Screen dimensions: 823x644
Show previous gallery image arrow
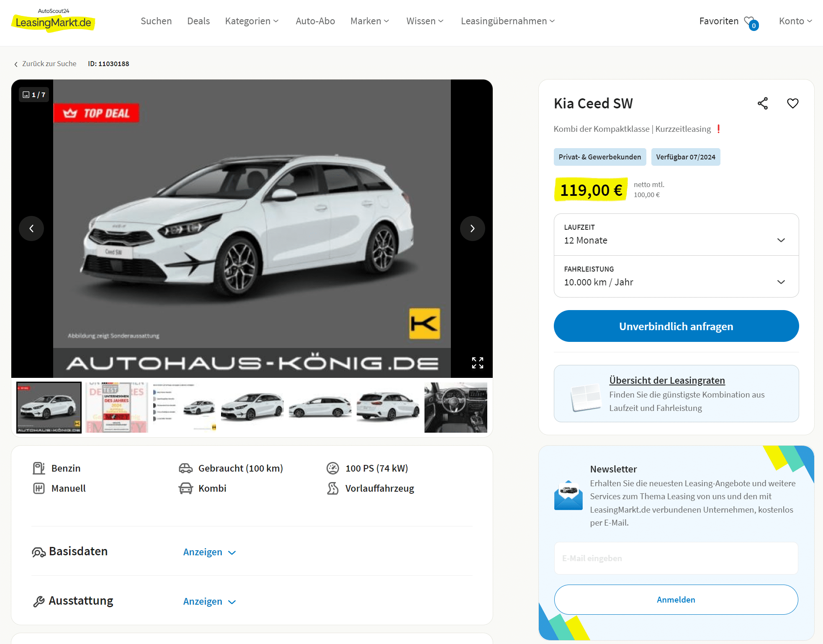(31, 228)
